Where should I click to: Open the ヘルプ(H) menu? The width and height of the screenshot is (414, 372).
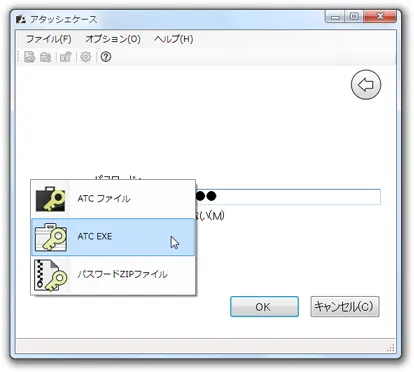pyautogui.click(x=173, y=39)
